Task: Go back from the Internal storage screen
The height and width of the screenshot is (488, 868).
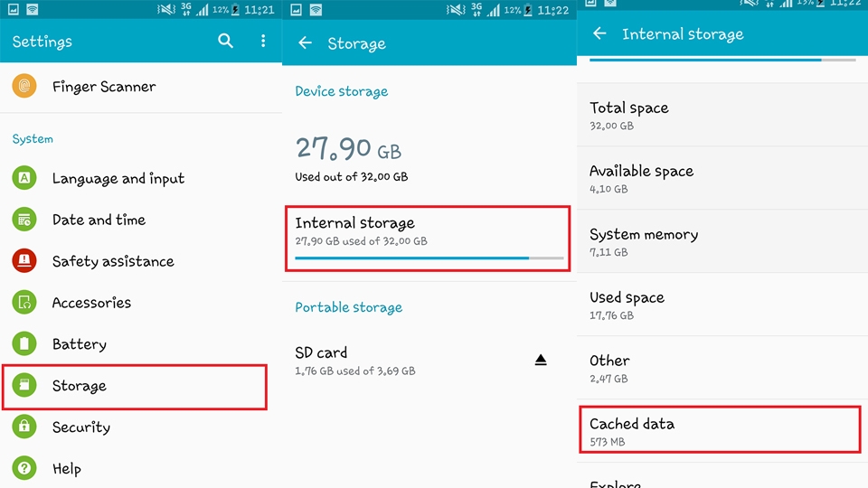Action: coord(599,33)
